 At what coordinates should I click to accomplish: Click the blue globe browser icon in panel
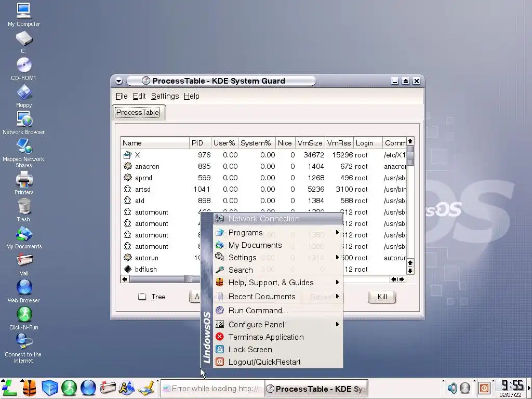[x=88, y=388]
